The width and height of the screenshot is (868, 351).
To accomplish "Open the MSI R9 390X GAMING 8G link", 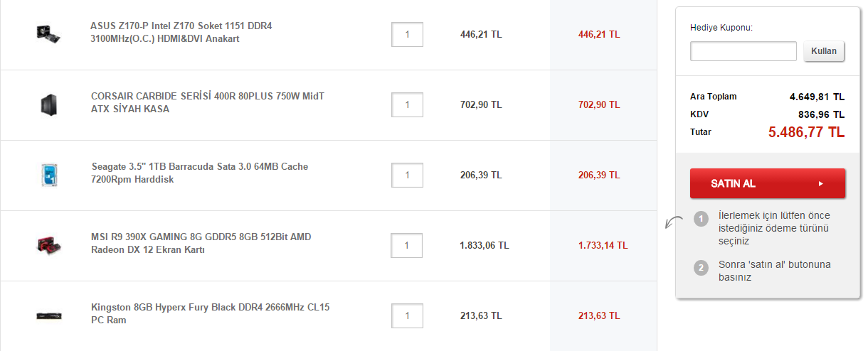I will tap(201, 244).
